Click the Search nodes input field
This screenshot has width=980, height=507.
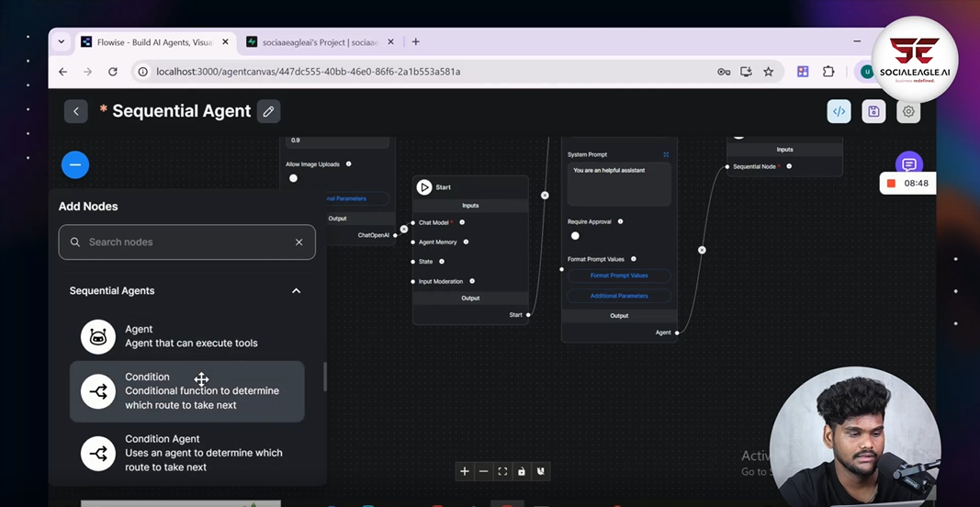pos(188,242)
